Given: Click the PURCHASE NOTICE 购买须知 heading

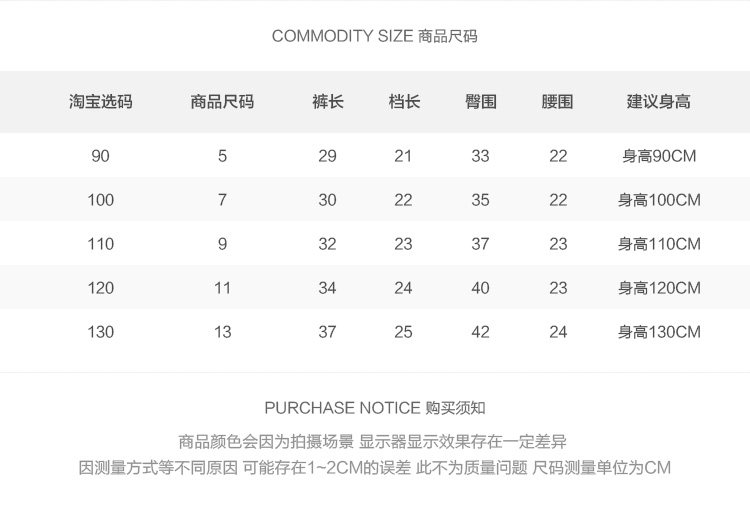Looking at the screenshot, I should click(374, 408).
